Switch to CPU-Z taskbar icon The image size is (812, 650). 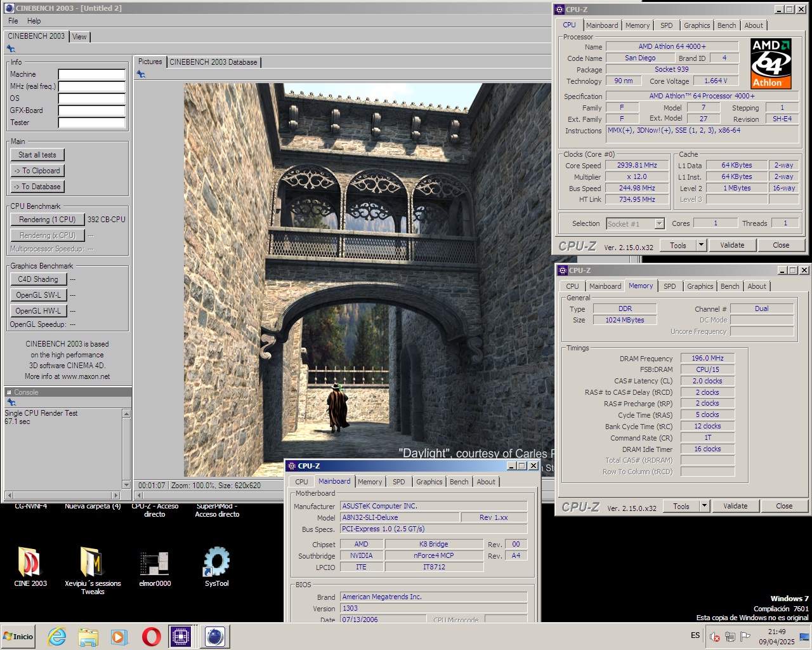click(x=181, y=636)
